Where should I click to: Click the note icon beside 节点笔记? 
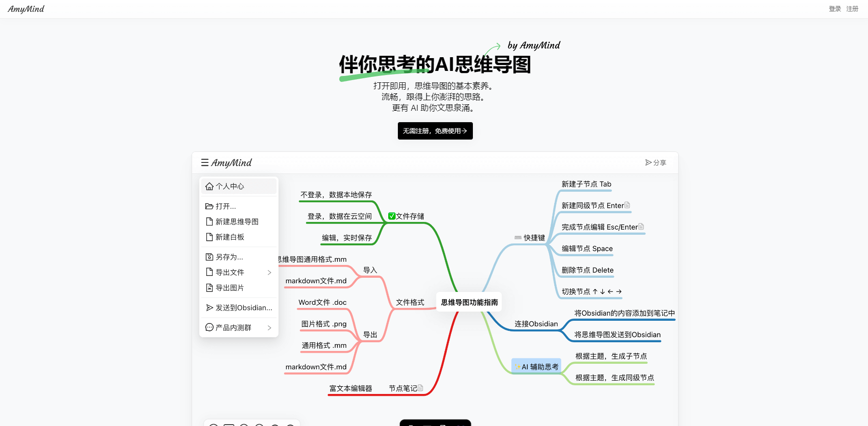pos(420,388)
